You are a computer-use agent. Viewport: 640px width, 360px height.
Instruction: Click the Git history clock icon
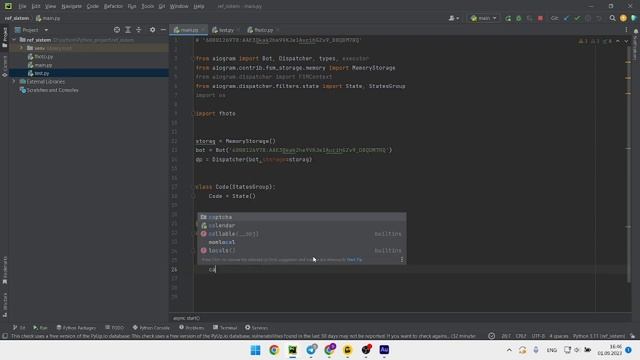click(588, 18)
